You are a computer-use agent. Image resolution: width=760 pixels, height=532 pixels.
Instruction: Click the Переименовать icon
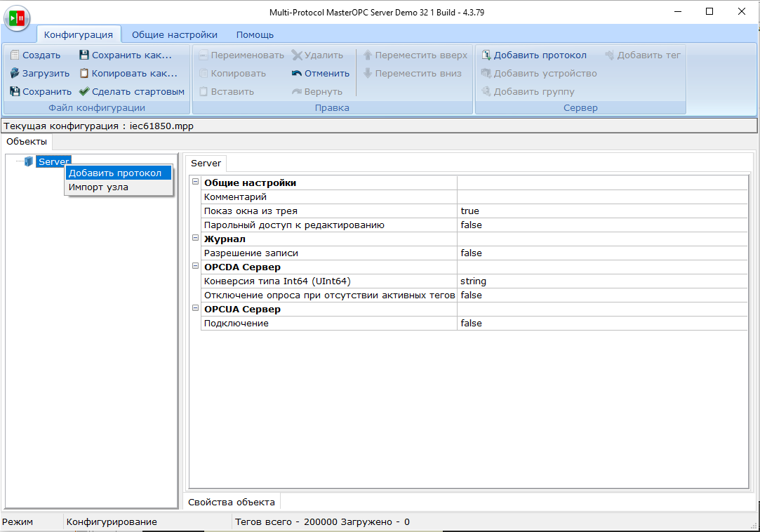click(204, 55)
